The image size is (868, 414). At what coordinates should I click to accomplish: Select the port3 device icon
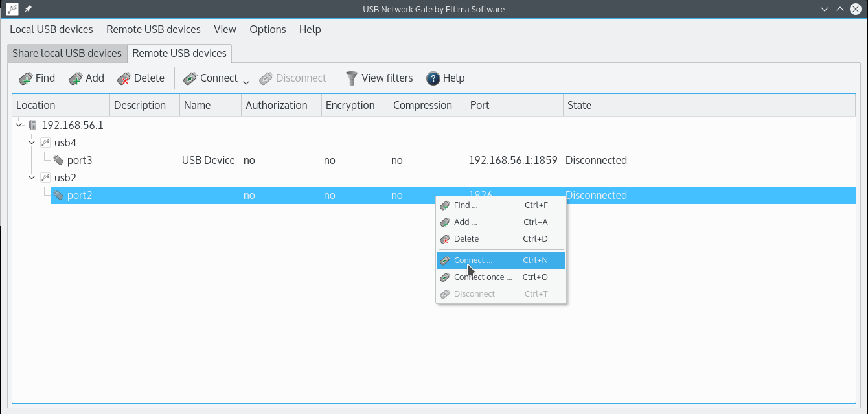[x=58, y=160]
